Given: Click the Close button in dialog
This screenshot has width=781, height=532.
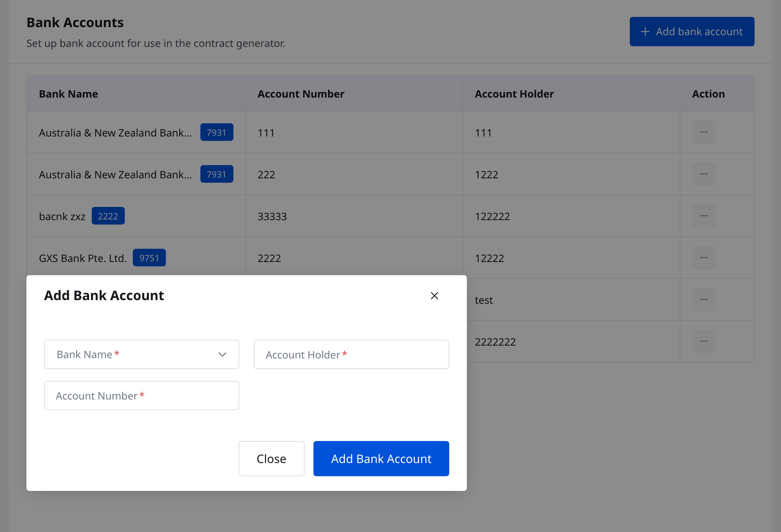Looking at the screenshot, I should [272, 459].
